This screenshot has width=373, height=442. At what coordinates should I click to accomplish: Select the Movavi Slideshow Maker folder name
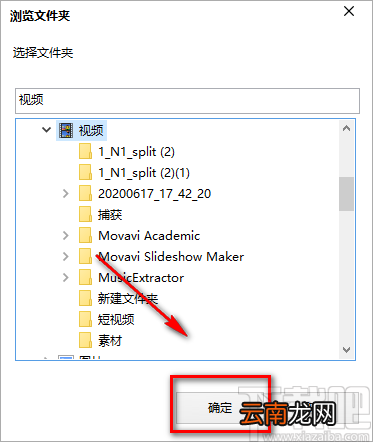click(x=171, y=257)
